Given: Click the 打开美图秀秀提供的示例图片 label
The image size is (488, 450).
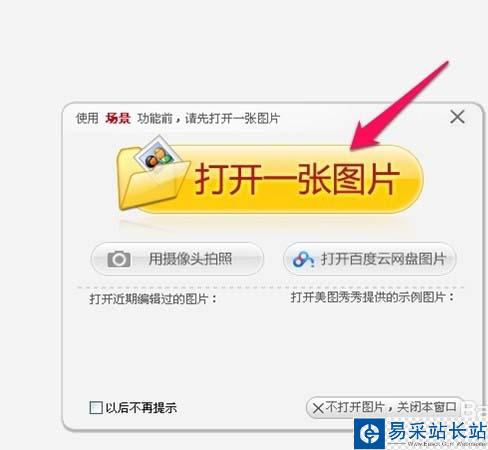Looking at the screenshot, I should 372,297.
